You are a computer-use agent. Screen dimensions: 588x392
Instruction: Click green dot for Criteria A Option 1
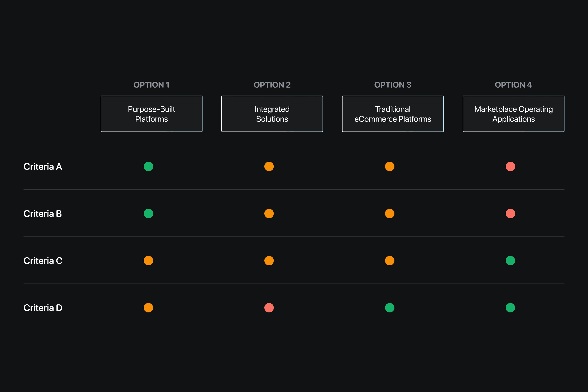(148, 166)
